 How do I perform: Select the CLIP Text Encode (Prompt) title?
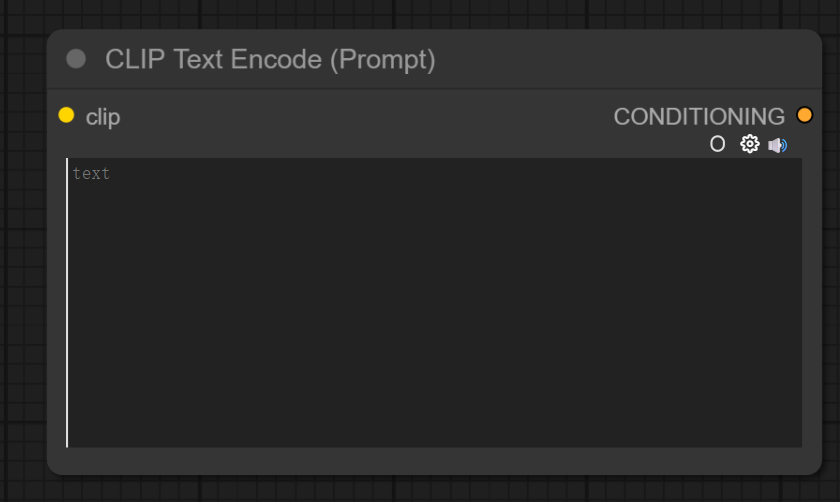tap(270, 59)
